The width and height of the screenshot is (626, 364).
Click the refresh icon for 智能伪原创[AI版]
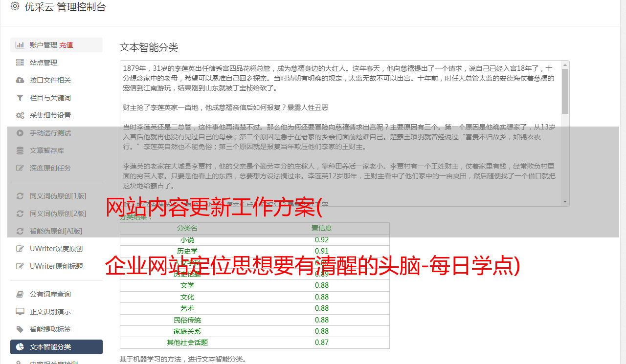click(x=20, y=231)
